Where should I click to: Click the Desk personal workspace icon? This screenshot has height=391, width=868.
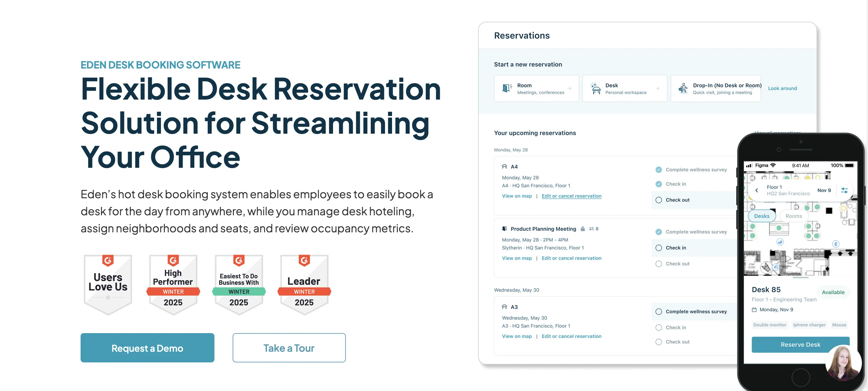coord(596,88)
